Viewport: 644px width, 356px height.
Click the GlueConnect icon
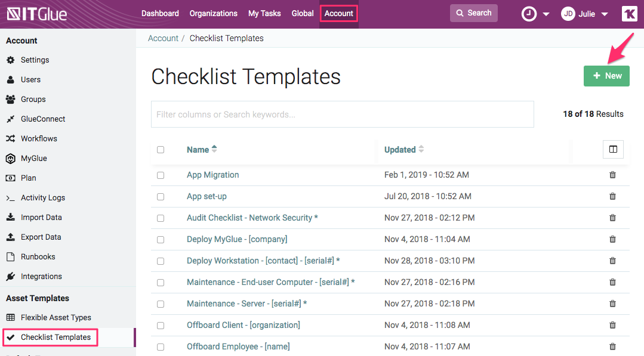point(11,119)
